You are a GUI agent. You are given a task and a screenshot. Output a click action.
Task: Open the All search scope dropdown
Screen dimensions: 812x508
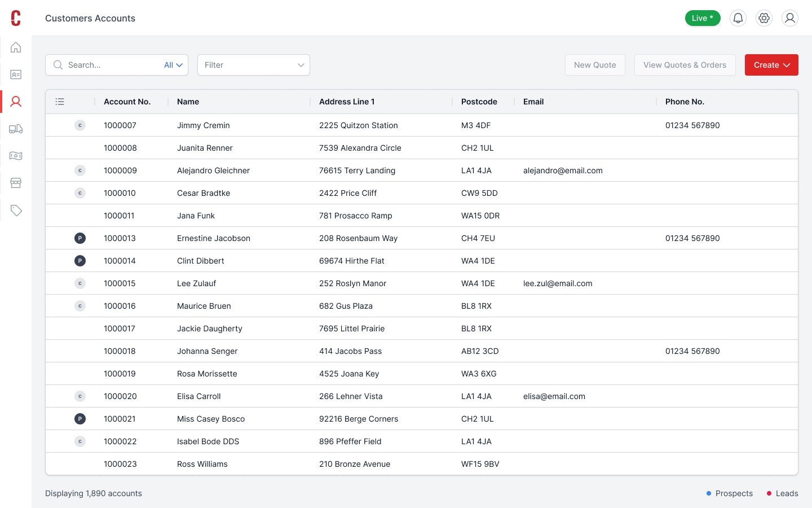(x=173, y=65)
